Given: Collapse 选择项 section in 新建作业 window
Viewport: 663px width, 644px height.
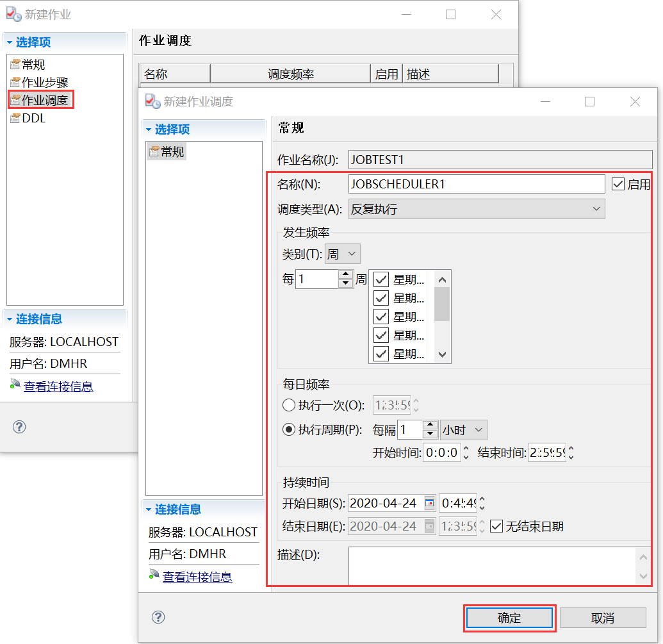Looking at the screenshot, I should coord(10,42).
